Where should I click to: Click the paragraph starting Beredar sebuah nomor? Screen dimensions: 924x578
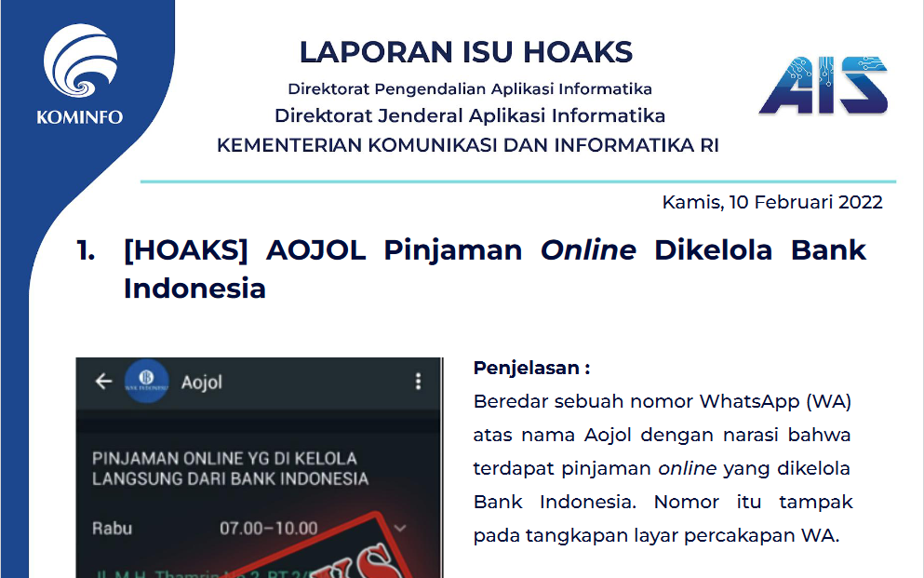[x=663, y=468]
